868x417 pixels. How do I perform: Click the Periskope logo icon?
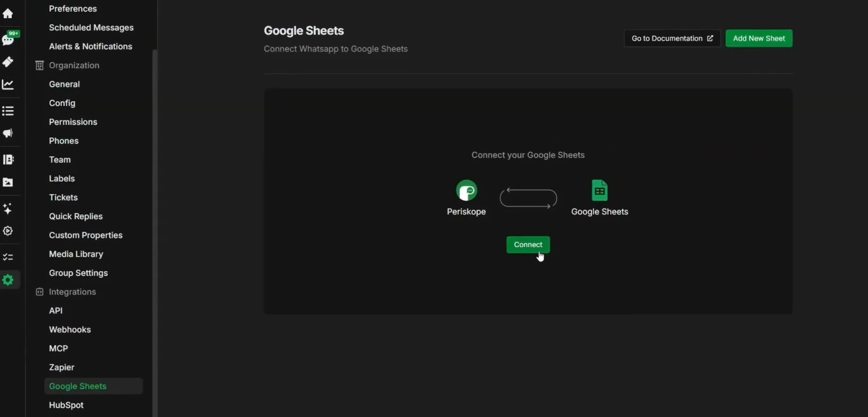466,190
